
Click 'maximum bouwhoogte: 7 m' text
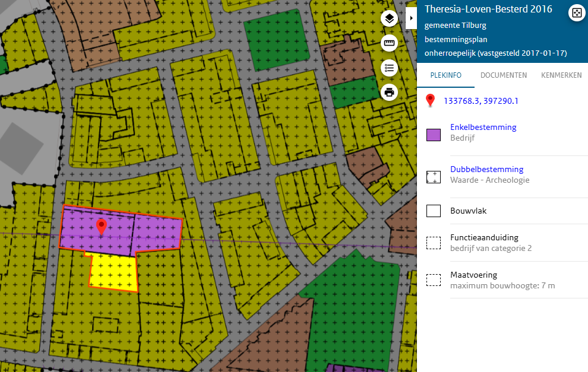pos(502,285)
